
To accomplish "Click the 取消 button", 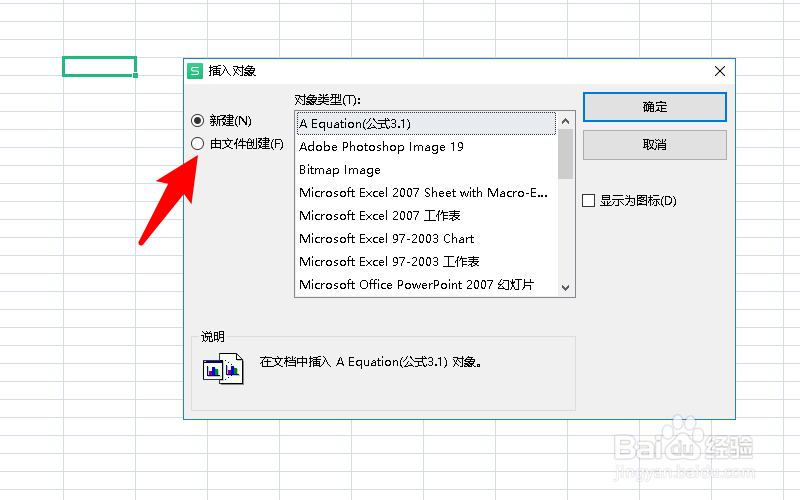I will [x=655, y=145].
